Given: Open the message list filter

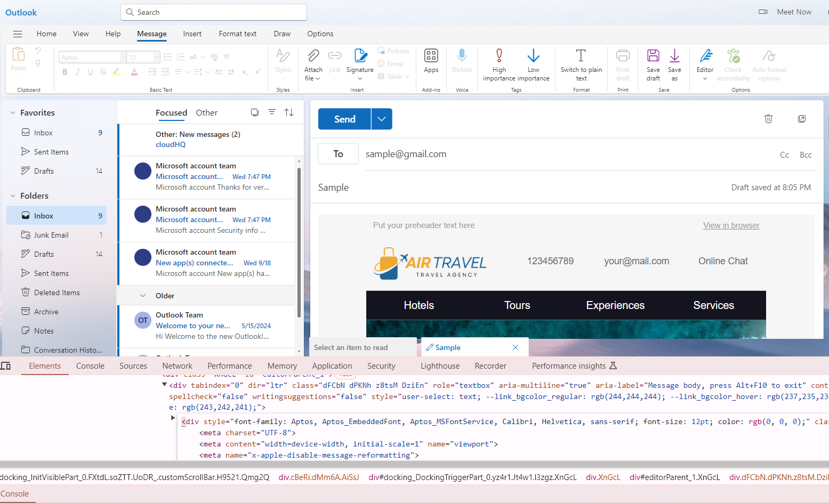Looking at the screenshot, I should pos(272,112).
